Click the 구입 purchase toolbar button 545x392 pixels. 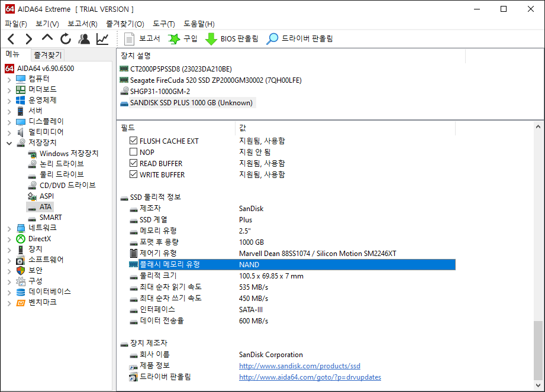click(x=182, y=38)
